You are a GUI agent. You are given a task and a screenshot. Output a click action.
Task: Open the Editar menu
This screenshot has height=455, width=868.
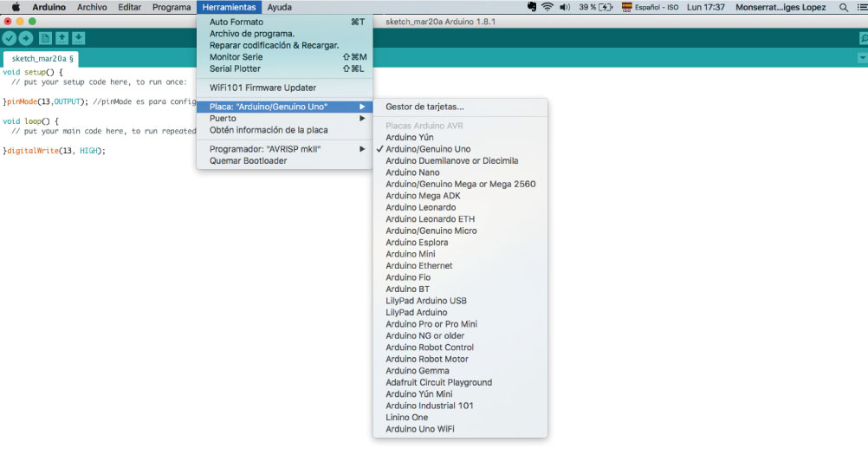130,7
